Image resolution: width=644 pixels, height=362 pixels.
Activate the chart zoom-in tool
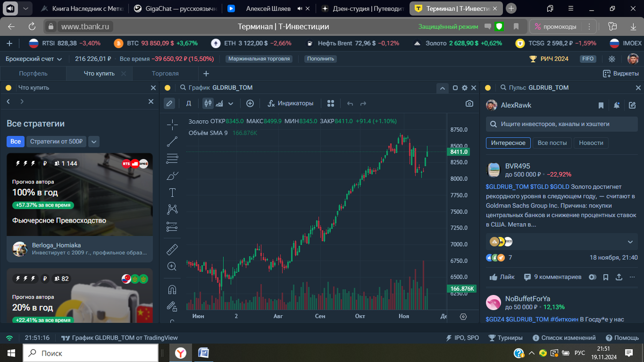pyautogui.click(x=172, y=266)
